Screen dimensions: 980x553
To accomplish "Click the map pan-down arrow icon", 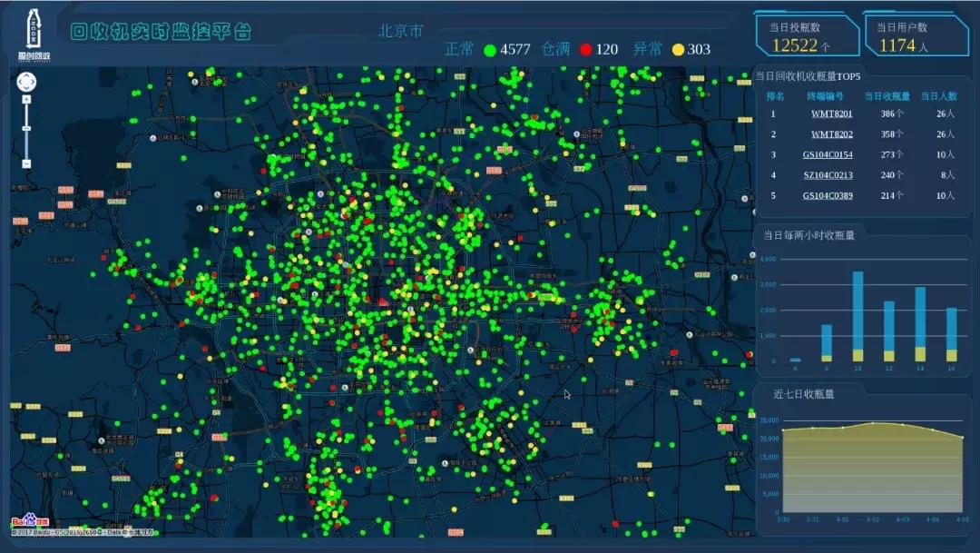I will pos(26,87).
